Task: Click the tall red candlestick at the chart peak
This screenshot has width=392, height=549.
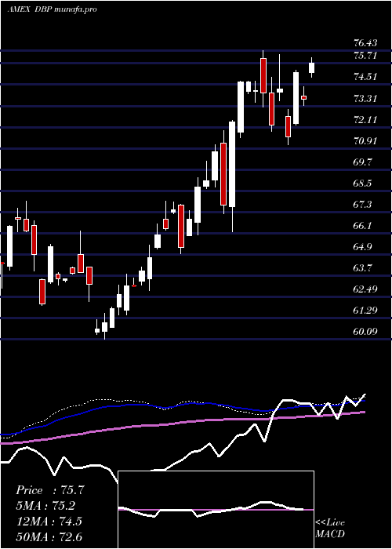Action: click(263, 75)
